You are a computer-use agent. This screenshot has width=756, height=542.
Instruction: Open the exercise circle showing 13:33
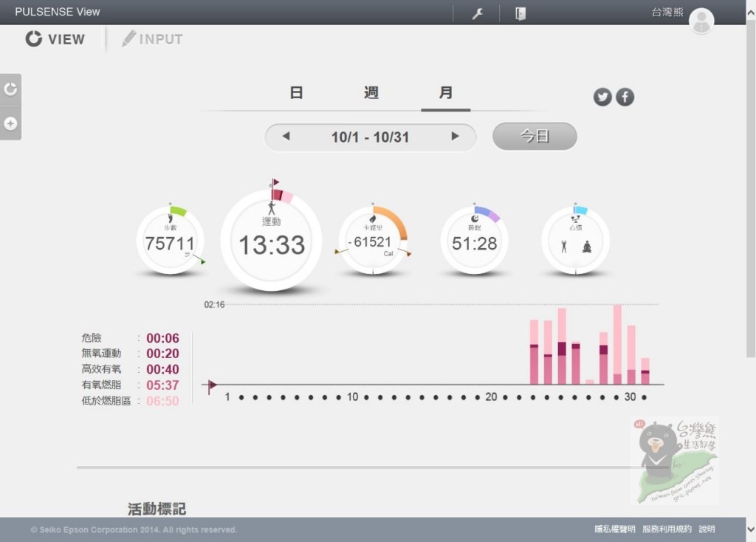click(x=271, y=241)
